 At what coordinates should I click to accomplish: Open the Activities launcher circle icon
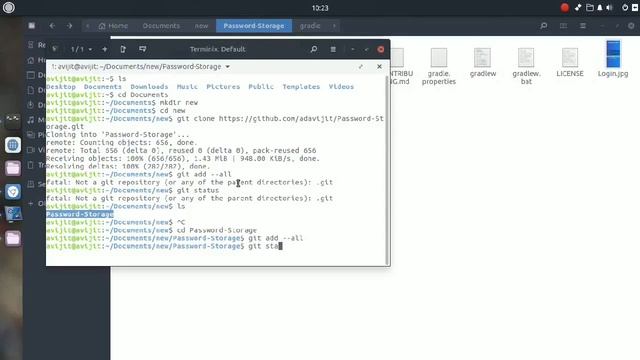point(9,8)
